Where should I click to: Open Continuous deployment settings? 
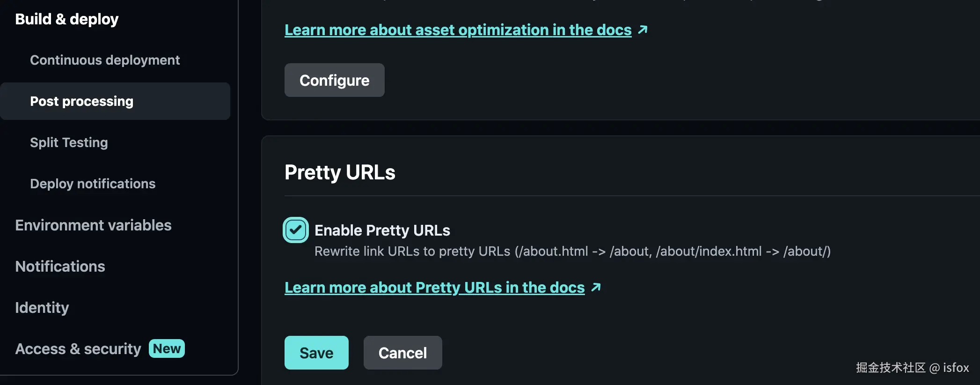(x=105, y=59)
